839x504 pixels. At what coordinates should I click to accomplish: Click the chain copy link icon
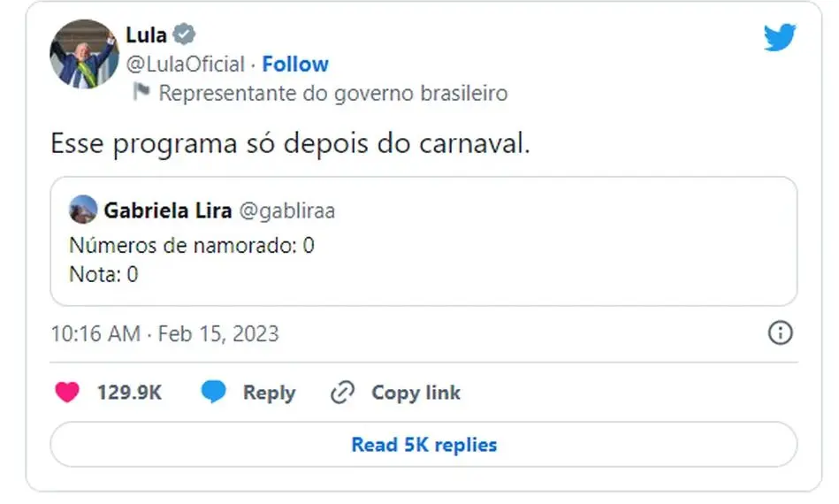pyautogui.click(x=341, y=393)
